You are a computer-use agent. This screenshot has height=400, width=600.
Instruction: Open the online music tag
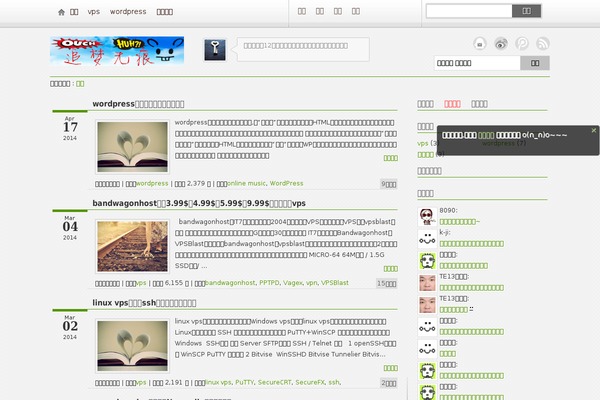pos(246,184)
